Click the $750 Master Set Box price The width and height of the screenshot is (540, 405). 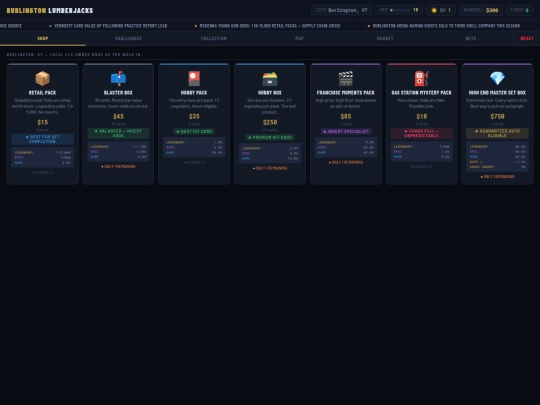[x=497, y=116]
